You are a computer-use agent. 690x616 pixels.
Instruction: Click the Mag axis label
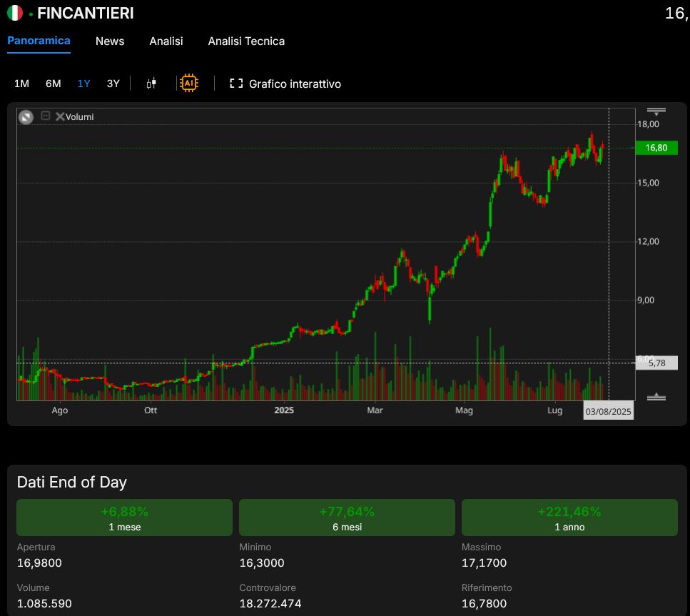tap(464, 410)
